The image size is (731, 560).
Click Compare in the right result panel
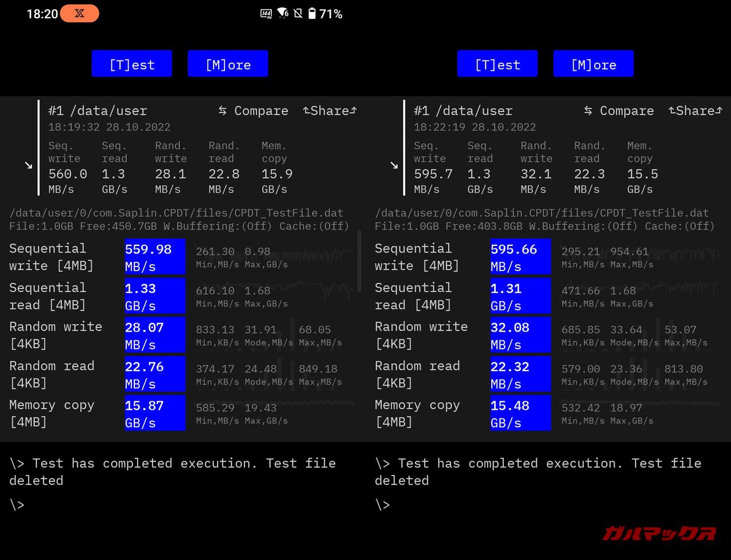tap(619, 111)
